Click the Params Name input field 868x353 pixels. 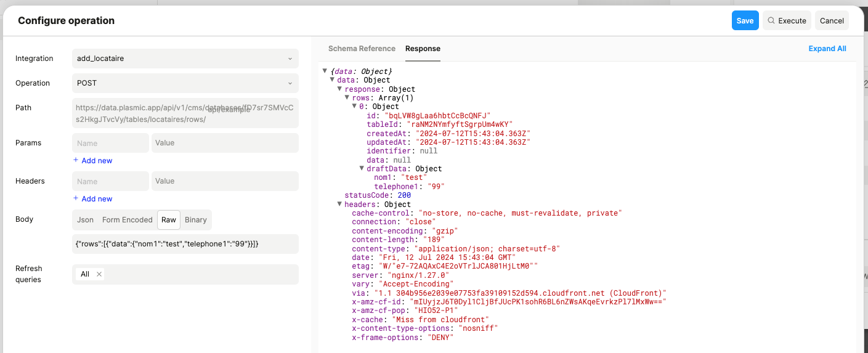pos(110,143)
